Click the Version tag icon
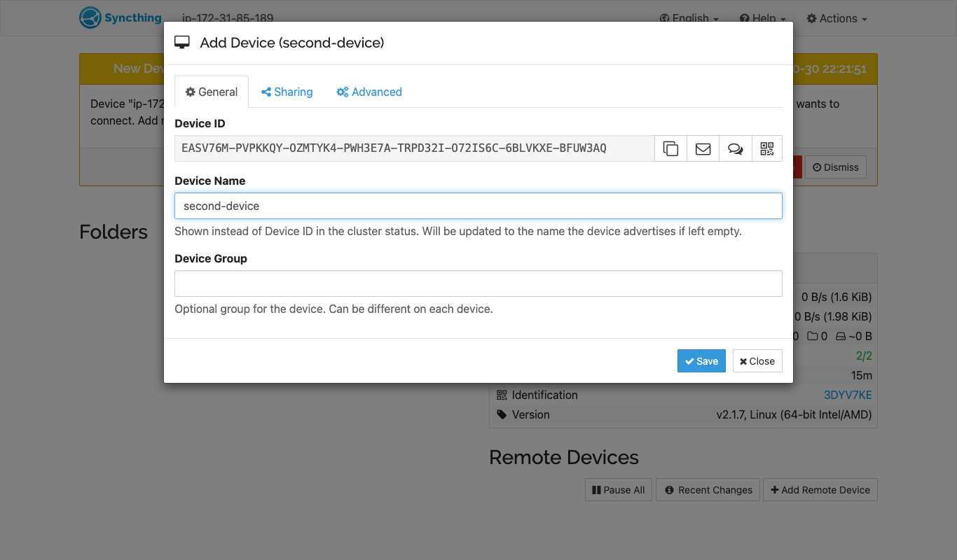The width and height of the screenshot is (957, 560). coord(502,414)
